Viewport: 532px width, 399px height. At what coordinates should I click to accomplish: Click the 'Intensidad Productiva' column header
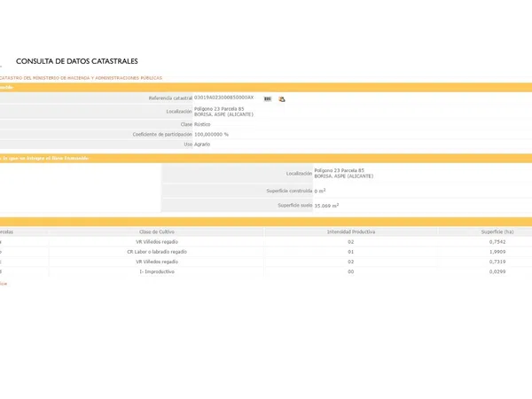coord(351,231)
